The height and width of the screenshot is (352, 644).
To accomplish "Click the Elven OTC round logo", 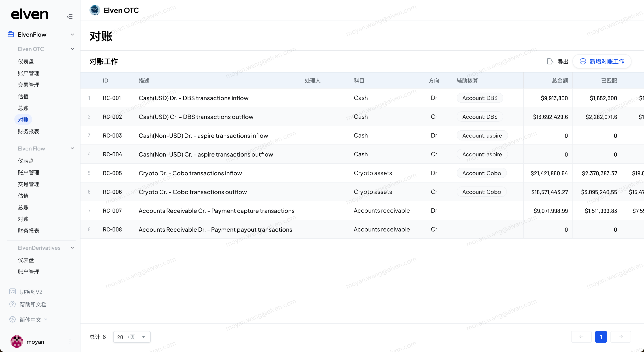I will 95,10.
